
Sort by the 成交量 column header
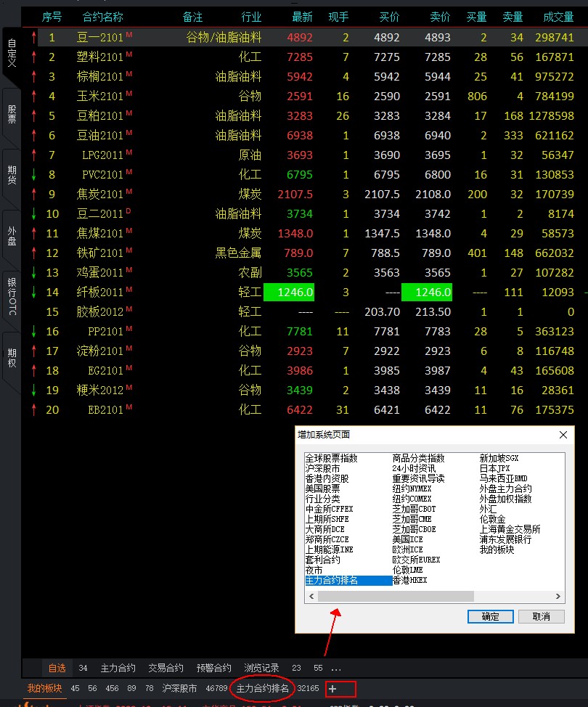click(x=558, y=17)
